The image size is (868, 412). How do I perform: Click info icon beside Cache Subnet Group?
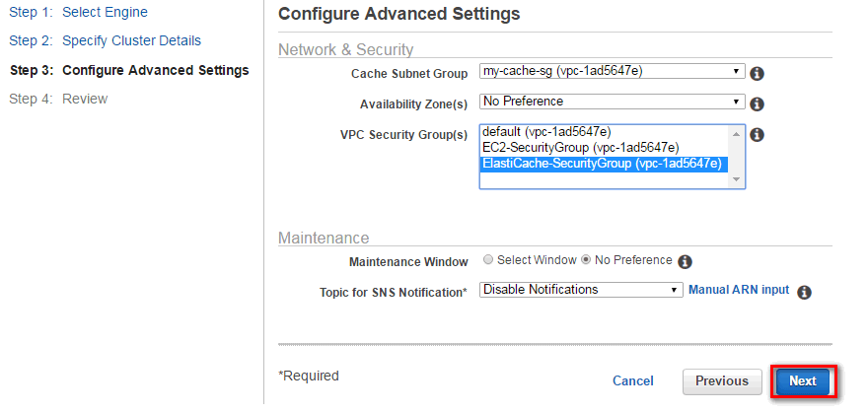coord(757,74)
